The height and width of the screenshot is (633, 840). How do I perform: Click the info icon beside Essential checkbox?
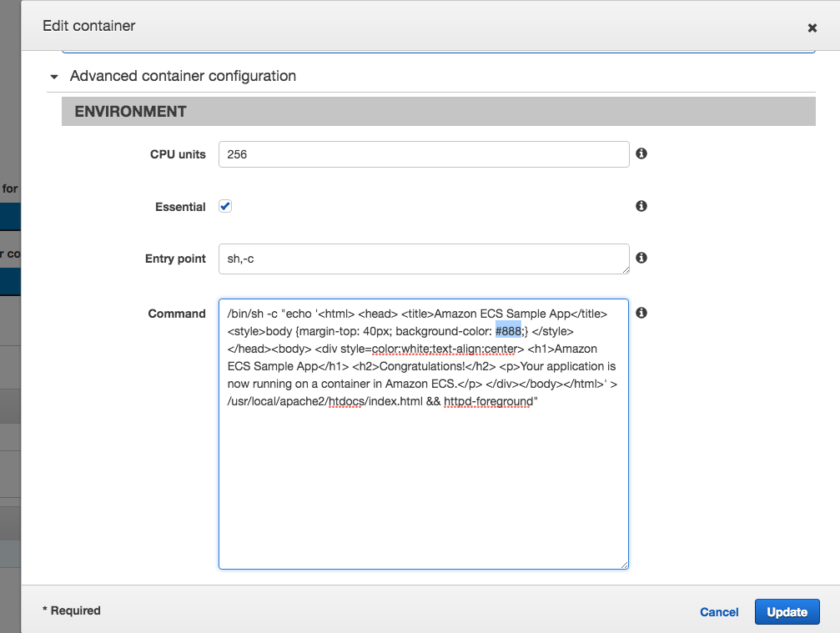coord(641,206)
